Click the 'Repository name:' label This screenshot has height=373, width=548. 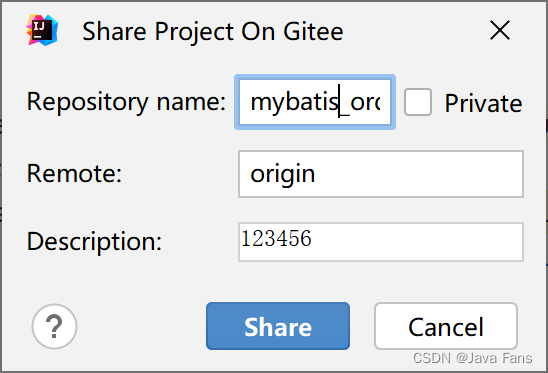(x=126, y=102)
